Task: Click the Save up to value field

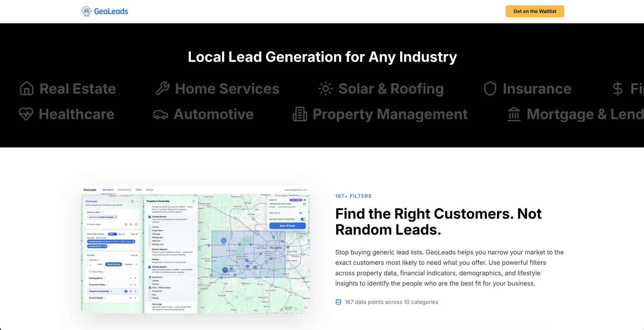Action: (x=300, y=213)
